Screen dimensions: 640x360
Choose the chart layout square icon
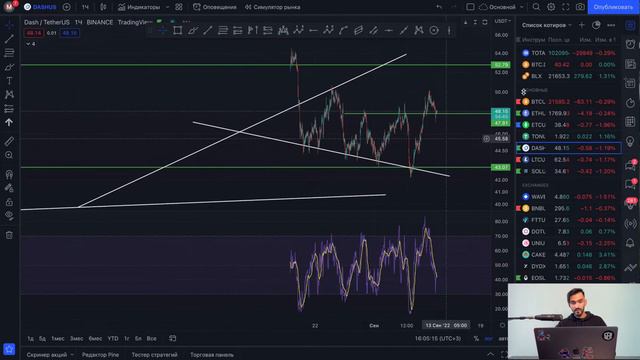click(470, 7)
